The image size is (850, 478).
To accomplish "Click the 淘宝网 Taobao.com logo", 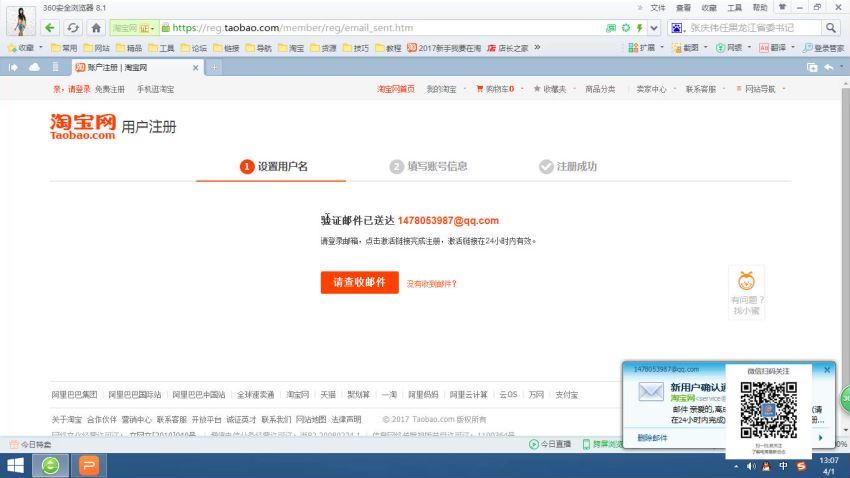I will point(83,127).
